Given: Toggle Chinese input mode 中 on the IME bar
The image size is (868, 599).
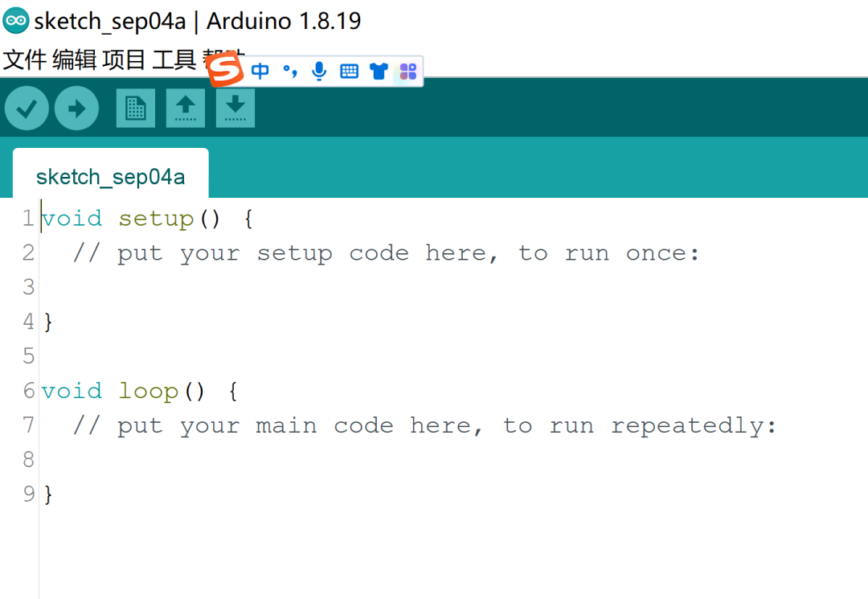Looking at the screenshot, I should pos(260,71).
